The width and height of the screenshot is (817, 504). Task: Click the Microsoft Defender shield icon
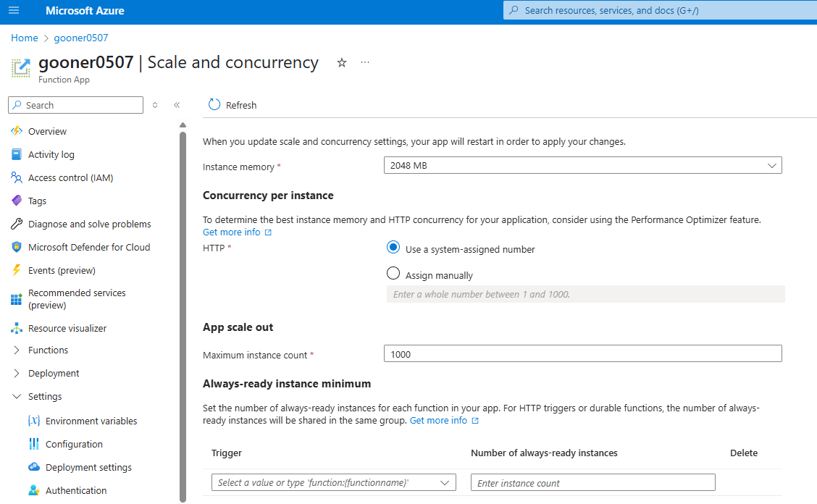17,247
